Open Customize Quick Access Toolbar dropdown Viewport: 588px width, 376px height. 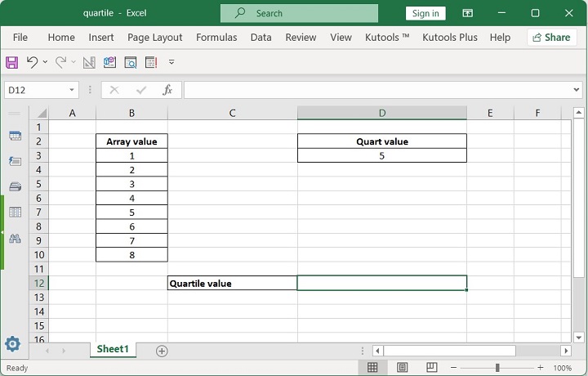point(171,62)
